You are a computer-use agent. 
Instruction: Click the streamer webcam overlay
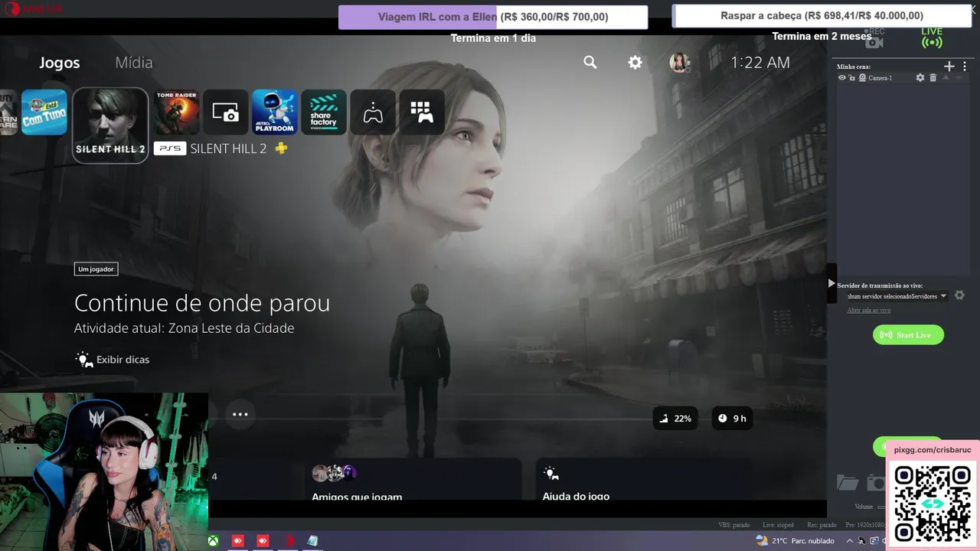[104, 472]
